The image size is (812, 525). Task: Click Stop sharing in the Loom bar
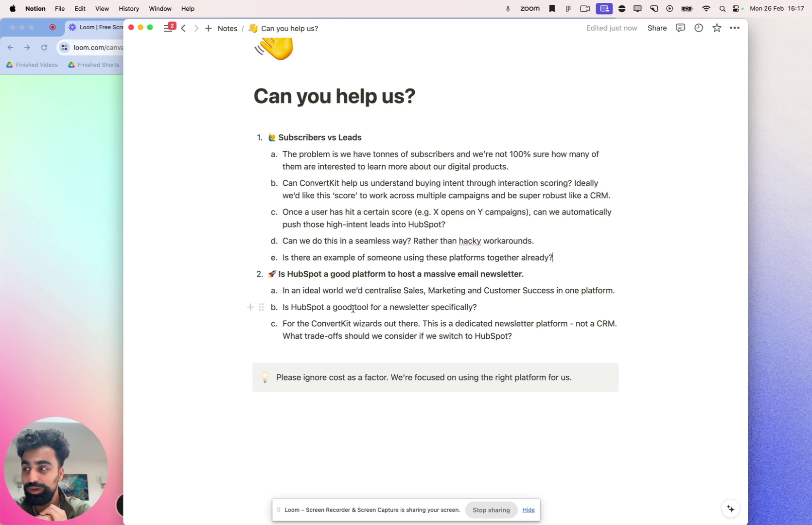491,510
